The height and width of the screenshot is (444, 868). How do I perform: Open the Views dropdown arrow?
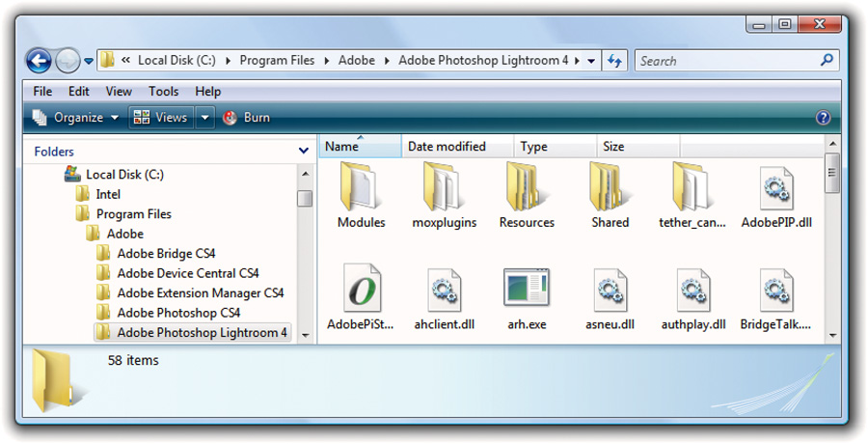tap(204, 118)
